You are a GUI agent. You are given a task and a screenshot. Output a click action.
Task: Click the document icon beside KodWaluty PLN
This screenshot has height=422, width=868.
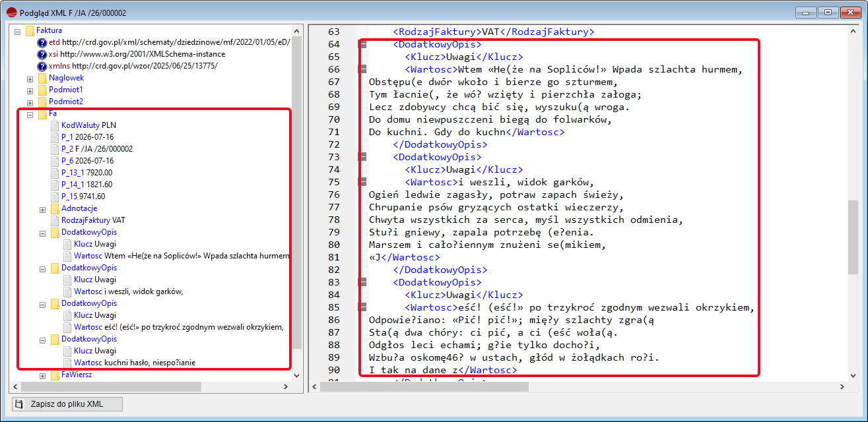point(55,125)
